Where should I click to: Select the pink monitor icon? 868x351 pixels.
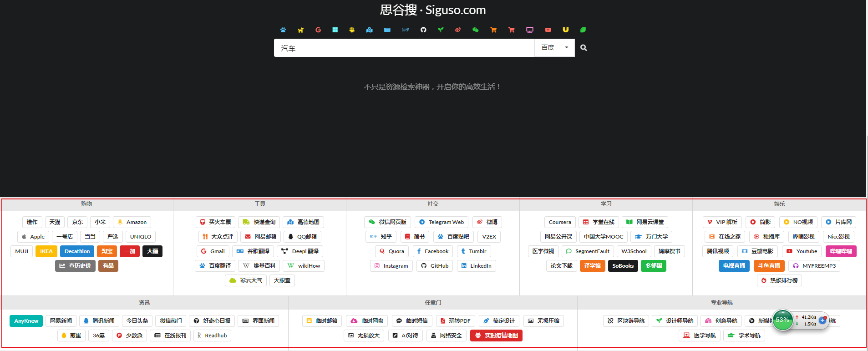(530, 30)
